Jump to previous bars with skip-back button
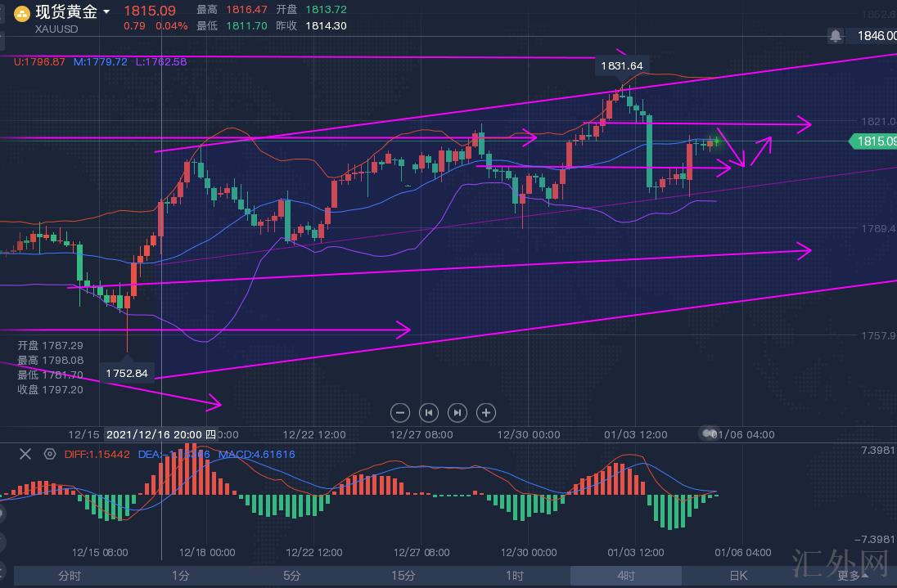The height and width of the screenshot is (588, 897). [429, 412]
